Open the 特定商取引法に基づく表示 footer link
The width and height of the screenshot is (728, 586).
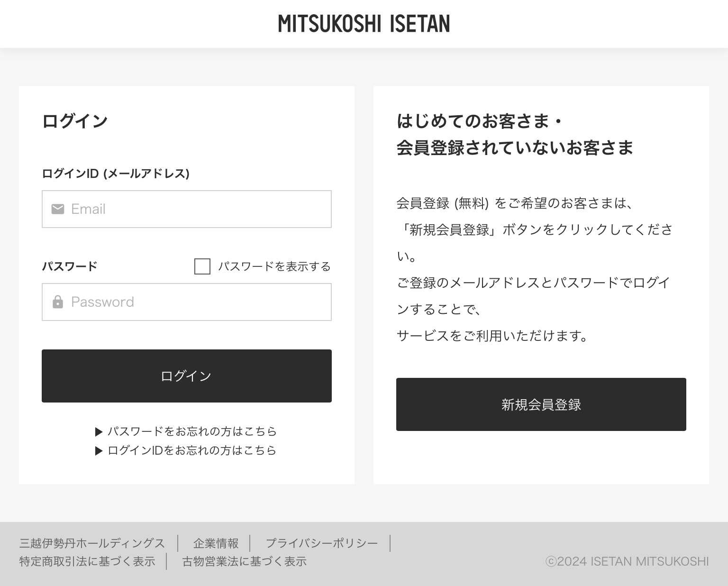click(x=87, y=561)
